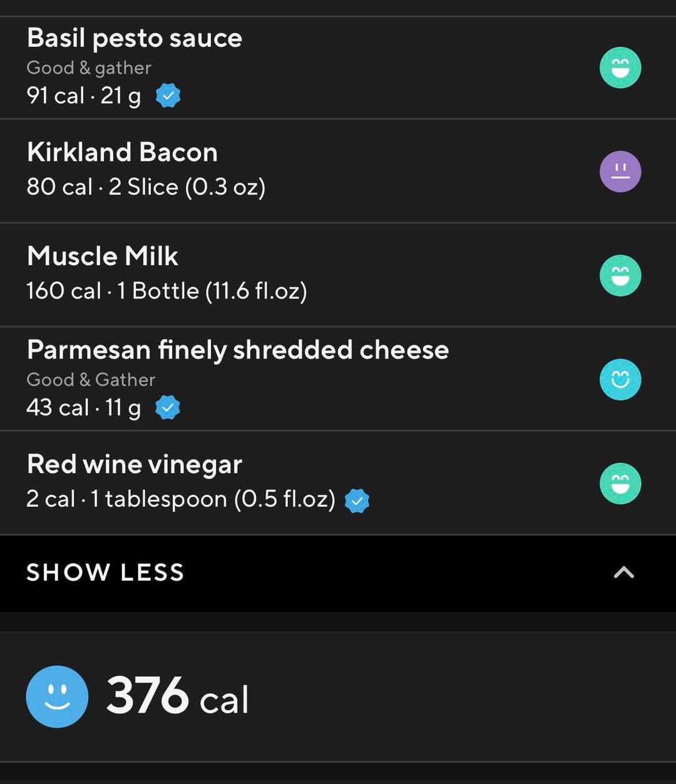Tap the verified badge on Parmesan cheese entry
The image size is (676, 784).
click(168, 407)
